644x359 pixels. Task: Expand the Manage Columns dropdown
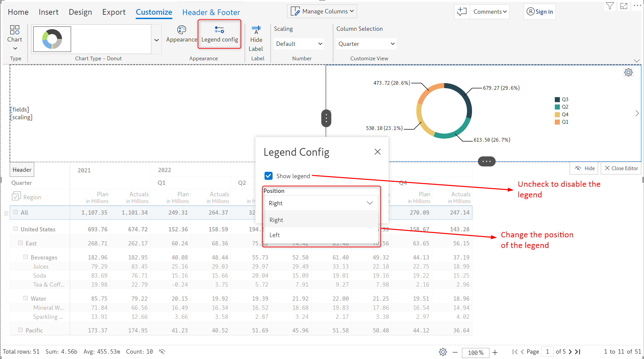click(322, 11)
